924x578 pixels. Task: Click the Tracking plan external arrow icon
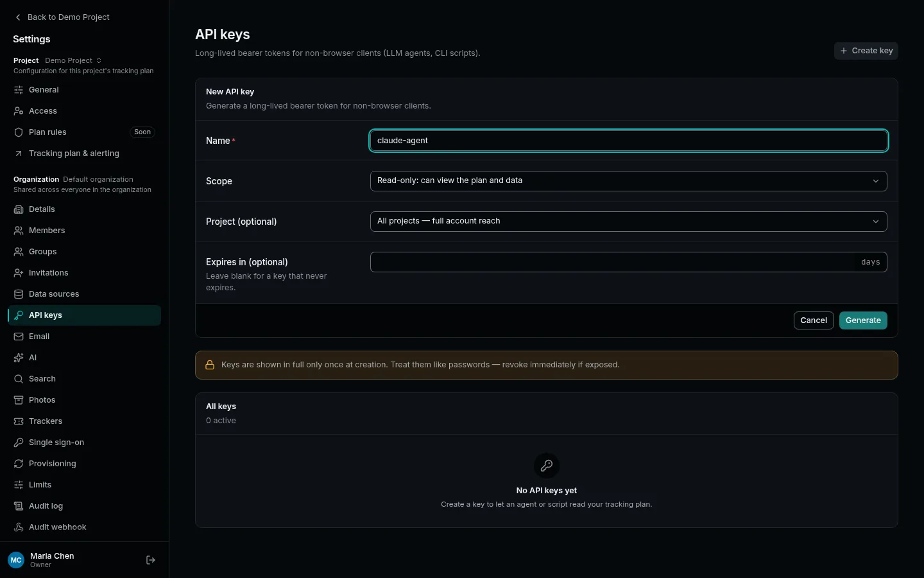pyautogui.click(x=19, y=153)
